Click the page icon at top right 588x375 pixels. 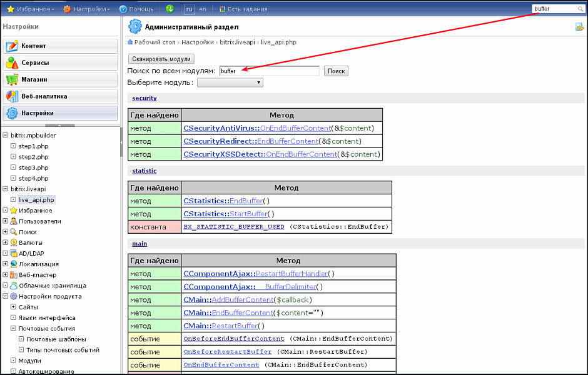click(x=579, y=27)
